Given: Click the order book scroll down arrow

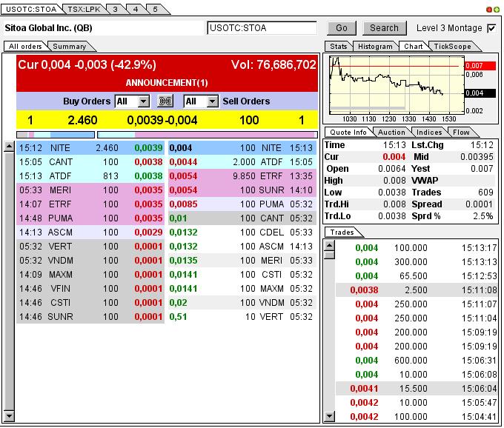Looking at the screenshot, I should pos(9,416).
